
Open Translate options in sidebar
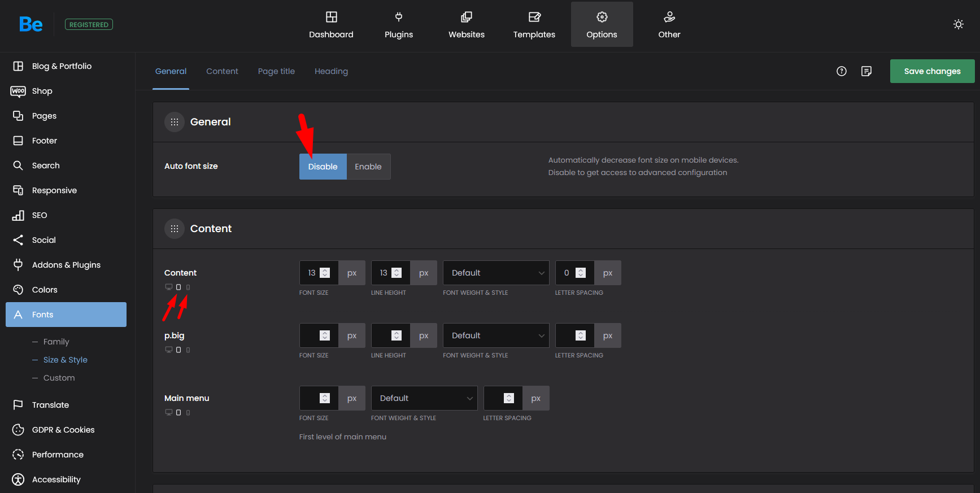66,405
